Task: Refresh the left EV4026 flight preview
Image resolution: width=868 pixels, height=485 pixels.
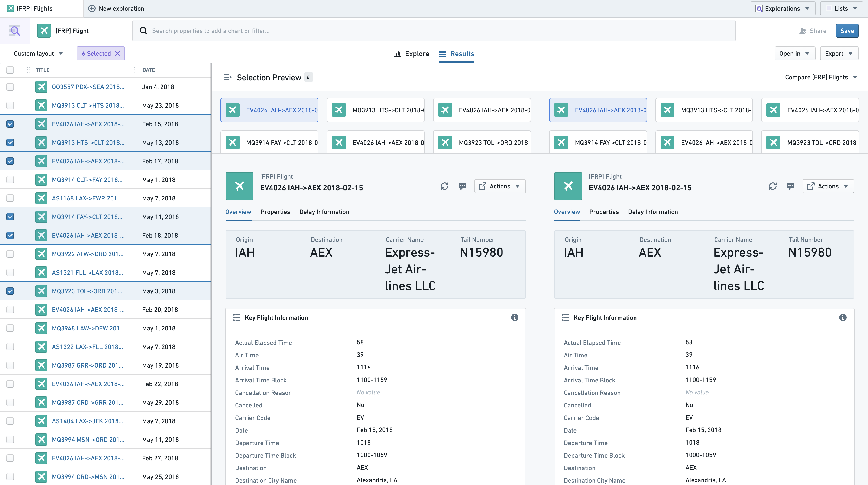Action: pyautogui.click(x=444, y=186)
